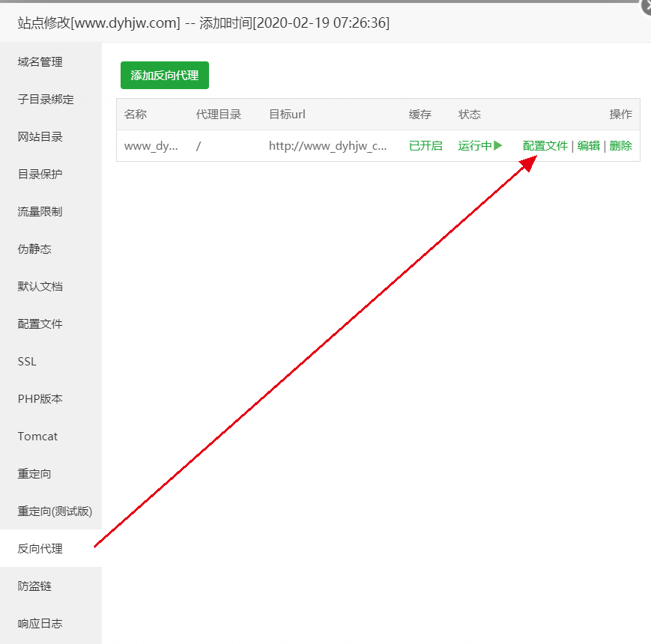Click the dialog title 站点修改[www.dyhjw.com]
Viewport: 651px width, 644px height.
pos(99,22)
